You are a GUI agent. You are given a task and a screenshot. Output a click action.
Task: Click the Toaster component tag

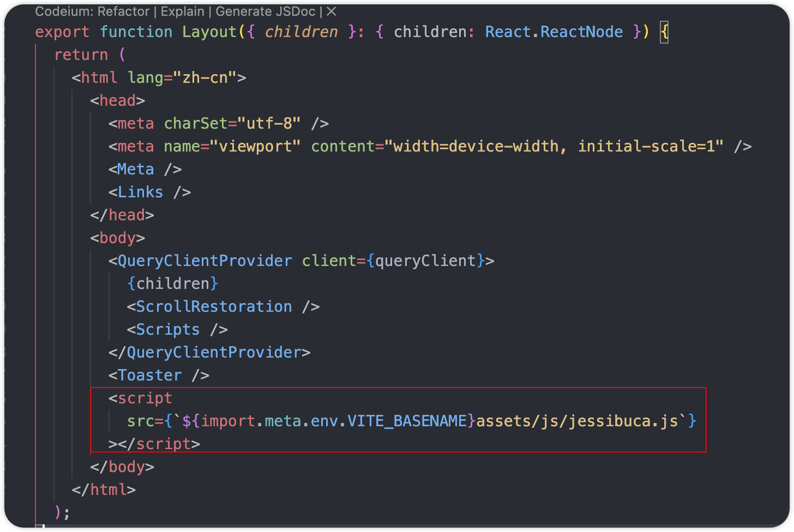pyautogui.click(x=149, y=376)
